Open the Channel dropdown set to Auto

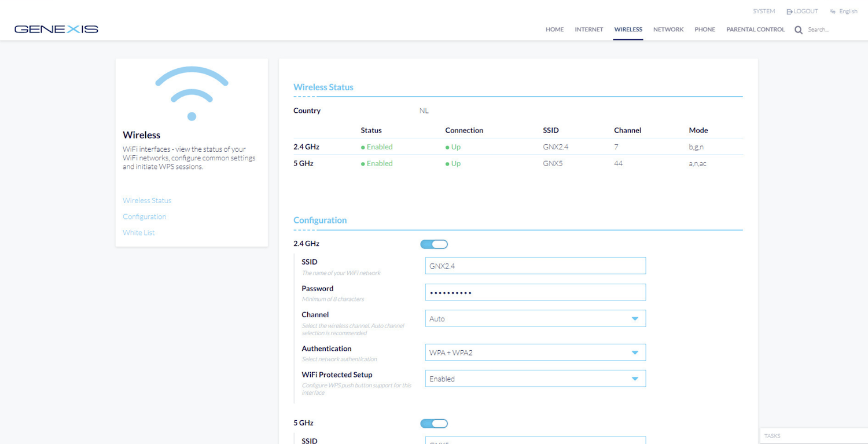tap(535, 319)
